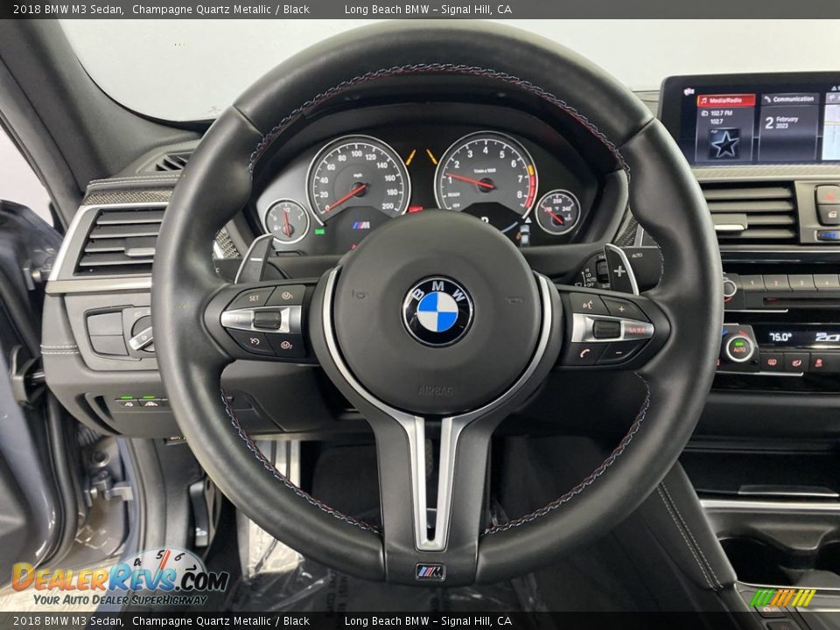Image resolution: width=840 pixels, height=630 pixels.
Task: Tap the M colored stripes badge near console
Action: pos(782,598)
